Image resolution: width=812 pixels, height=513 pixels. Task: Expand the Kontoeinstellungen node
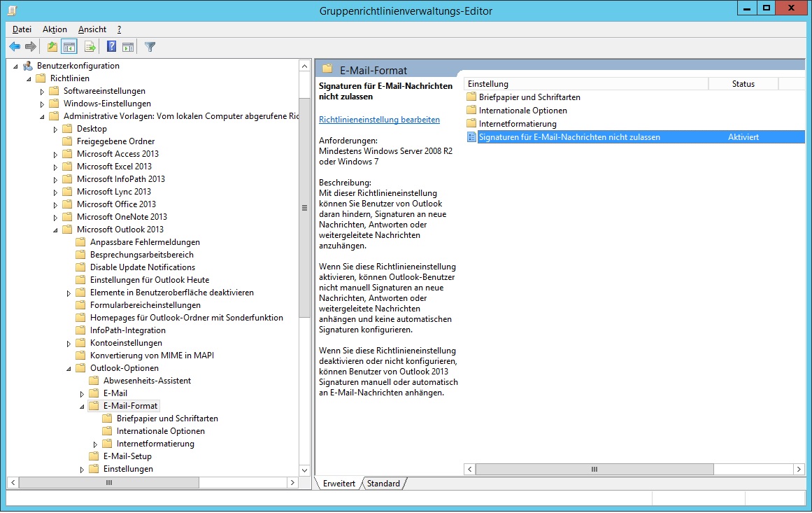coord(69,344)
